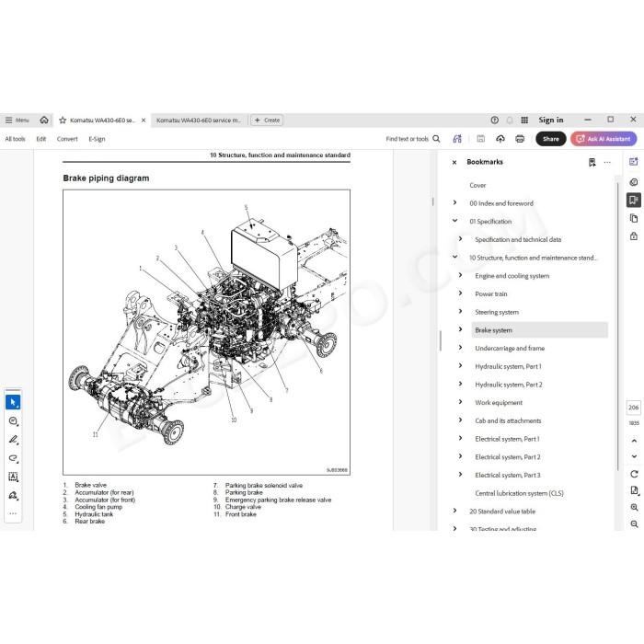Click the Print icon
The width and height of the screenshot is (644, 644).
[x=520, y=139]
